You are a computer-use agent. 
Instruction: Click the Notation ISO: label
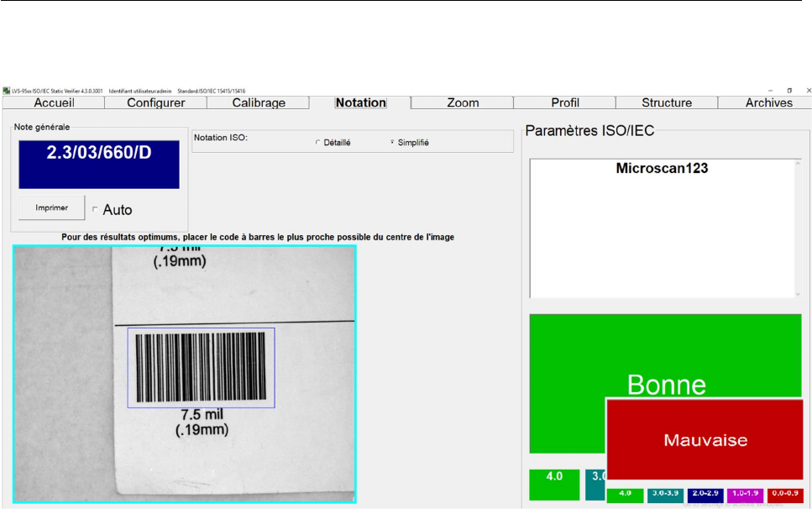(x=221, y=138)
